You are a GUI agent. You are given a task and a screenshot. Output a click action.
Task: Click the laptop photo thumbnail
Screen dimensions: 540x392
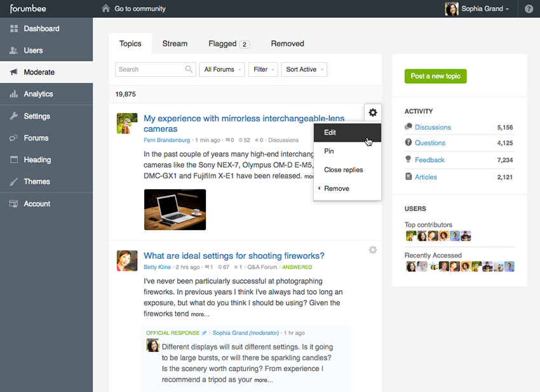point(175,210)
